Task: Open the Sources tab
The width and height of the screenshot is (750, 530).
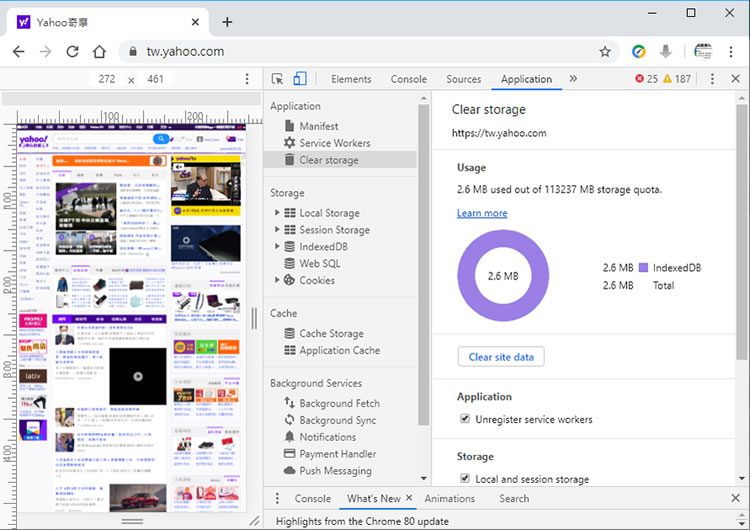Action: click(463, 79)
